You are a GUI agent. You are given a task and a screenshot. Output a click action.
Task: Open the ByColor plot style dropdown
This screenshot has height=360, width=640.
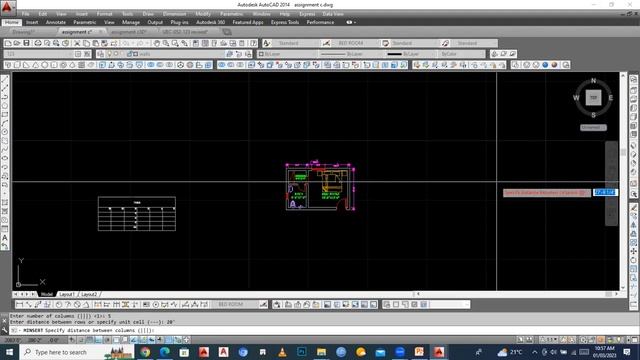462,54
